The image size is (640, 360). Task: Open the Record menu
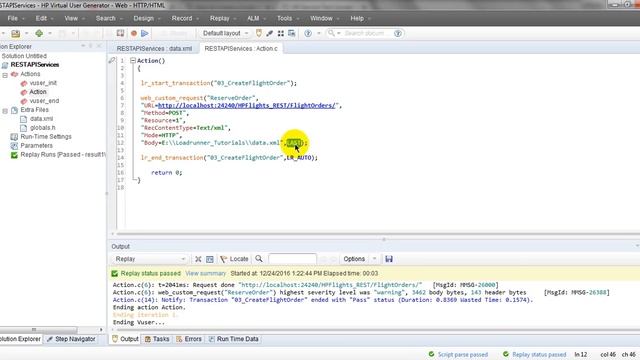tap(182, 18)
